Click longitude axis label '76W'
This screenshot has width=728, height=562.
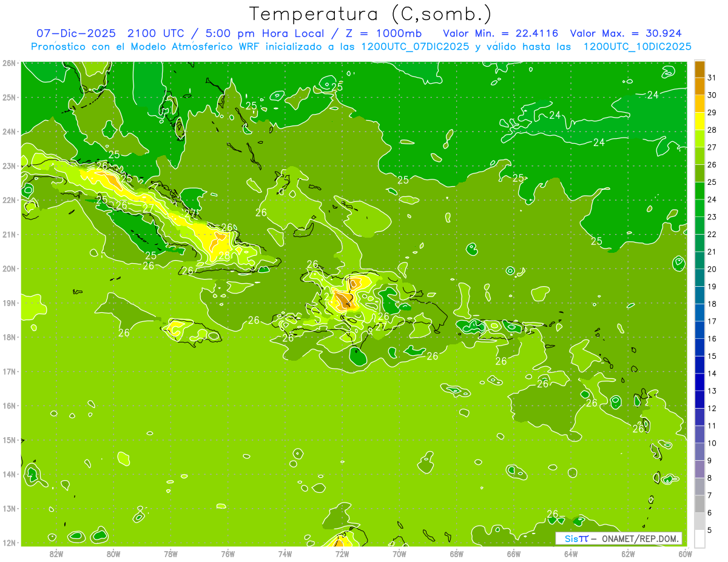tap(227, 554)
